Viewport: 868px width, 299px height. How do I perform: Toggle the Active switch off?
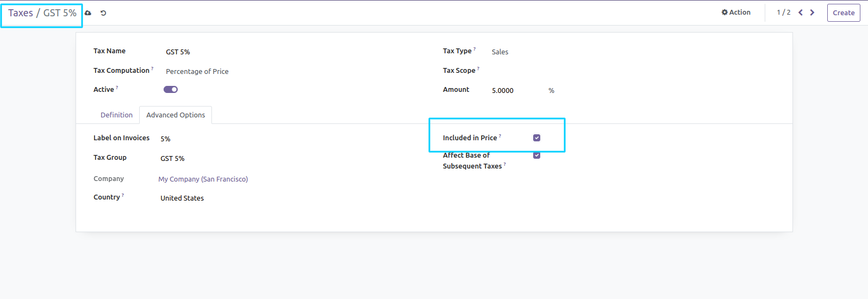tap(171, 90)
